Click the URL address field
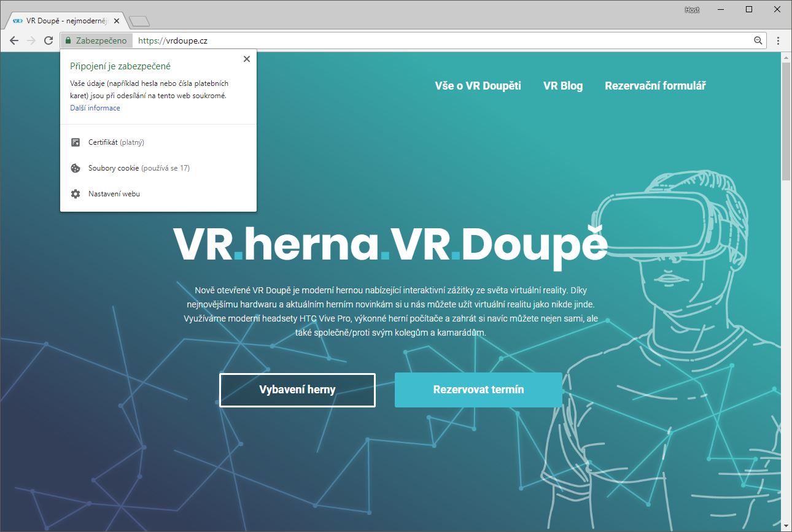The width and height of the screenshot is (792, 532). (430, 40)
